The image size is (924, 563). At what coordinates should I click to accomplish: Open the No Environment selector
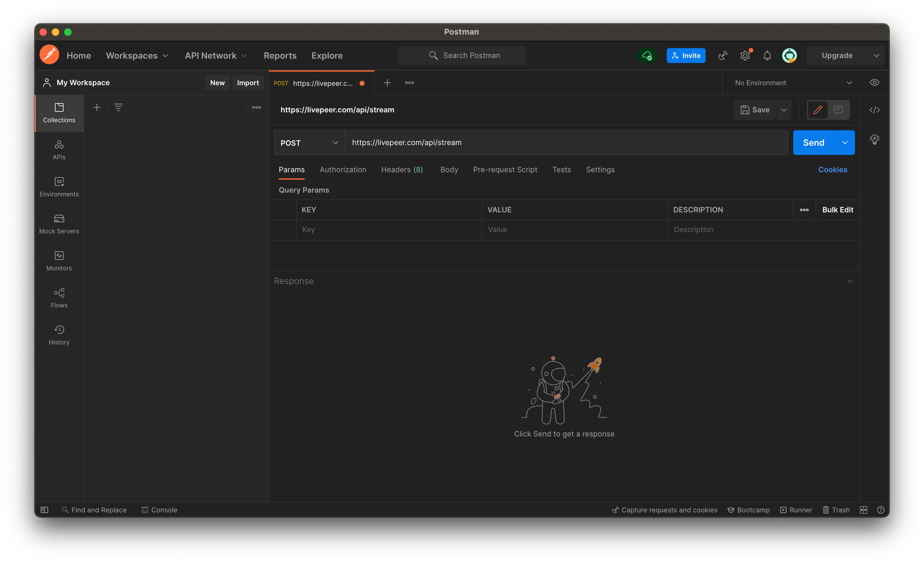794,83
